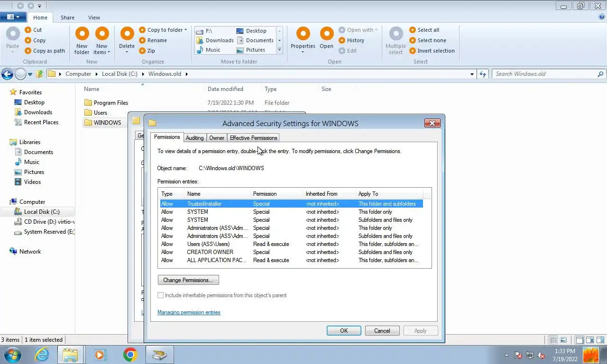Select the Users (ASS\Users) permission entry
The width and height of the screenshot is (607, 364).
[291, 244]
